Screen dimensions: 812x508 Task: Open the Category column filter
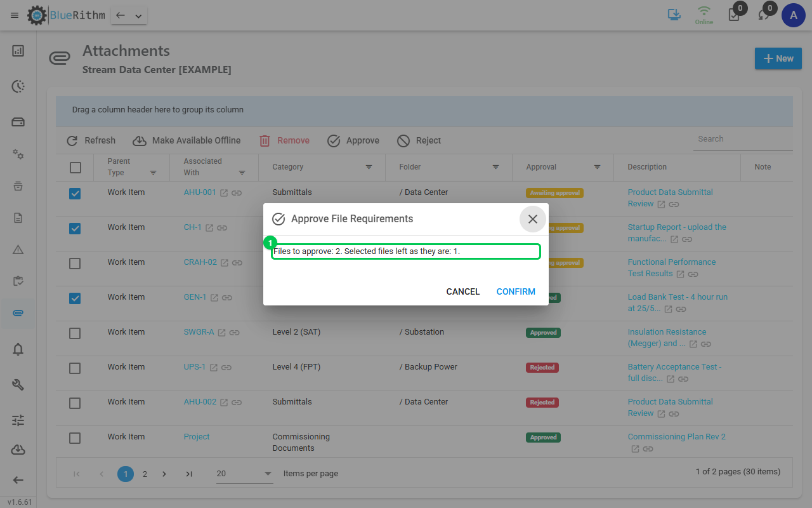(x=369, y=167)
